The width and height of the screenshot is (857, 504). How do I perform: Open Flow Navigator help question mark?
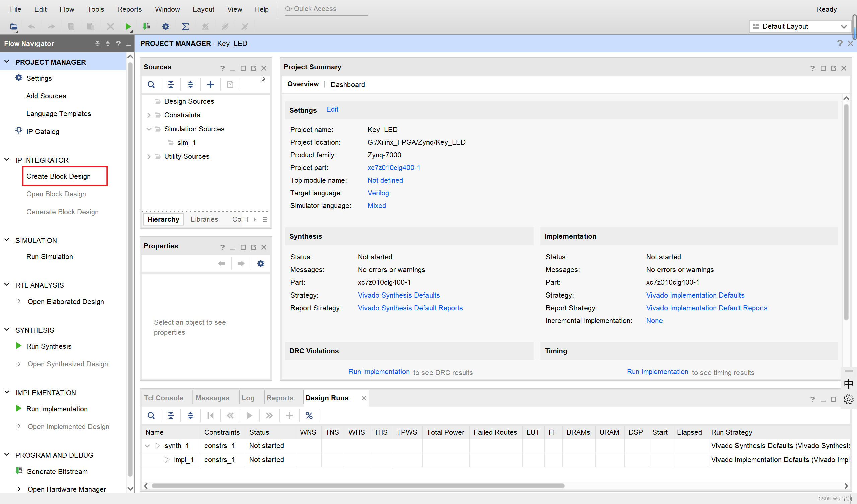coord(118,44)
